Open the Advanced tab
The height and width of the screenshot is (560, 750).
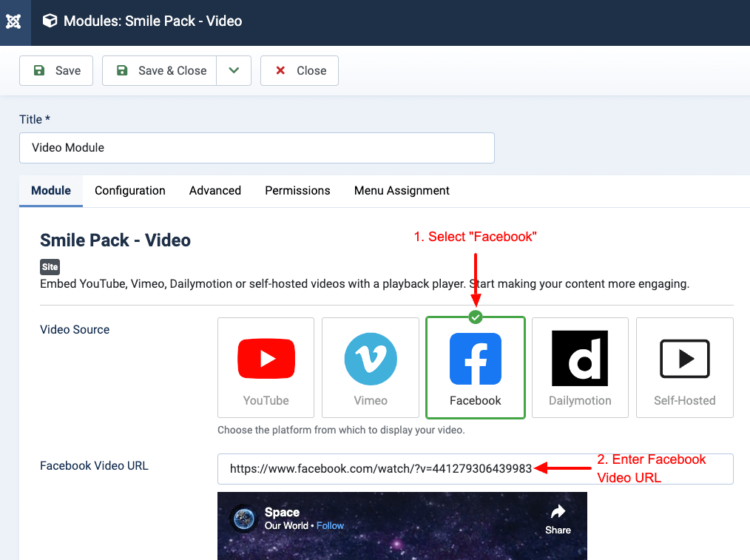pyautogui.click(x=215, y=190)
